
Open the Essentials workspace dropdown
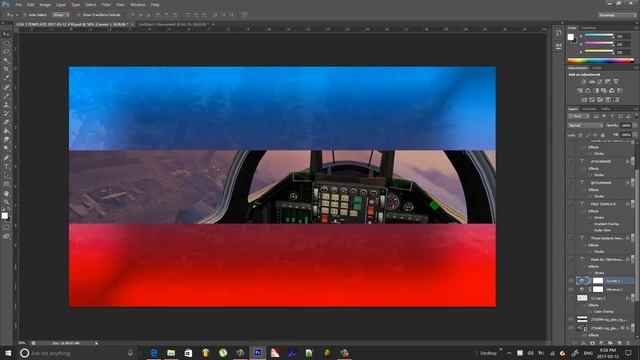[x=617, y=15]
